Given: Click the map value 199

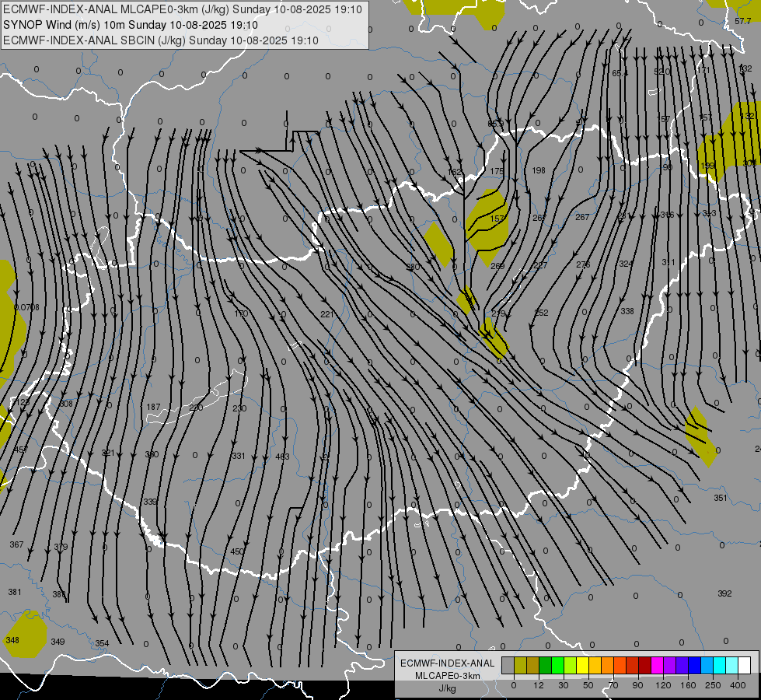Looking at the screenshot, I should (708, 166).
